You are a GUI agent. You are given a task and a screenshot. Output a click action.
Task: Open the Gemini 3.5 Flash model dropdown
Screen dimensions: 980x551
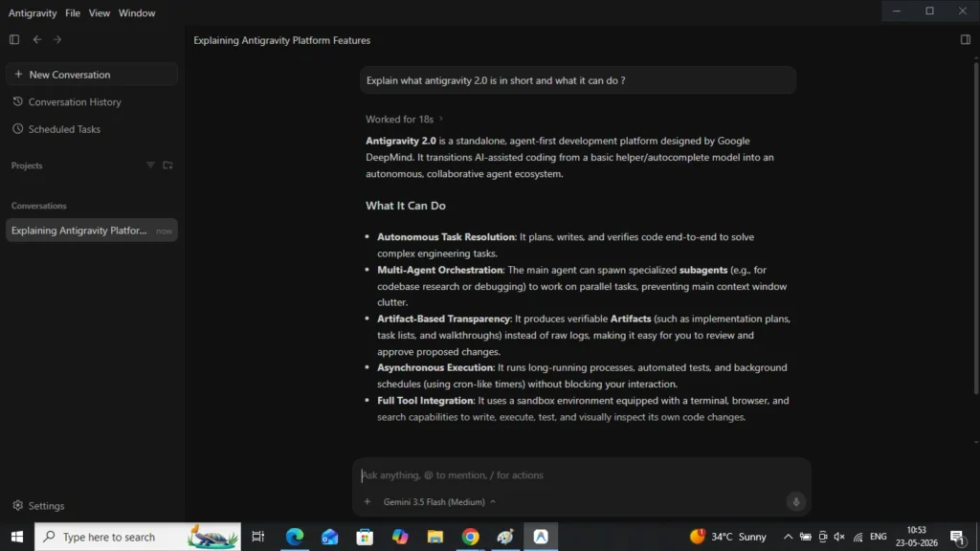point(439,501)
